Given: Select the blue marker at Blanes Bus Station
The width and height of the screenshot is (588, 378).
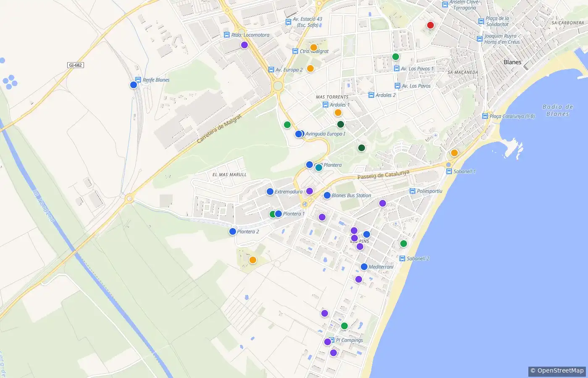Looking at the screenshot, I should 327,195.
